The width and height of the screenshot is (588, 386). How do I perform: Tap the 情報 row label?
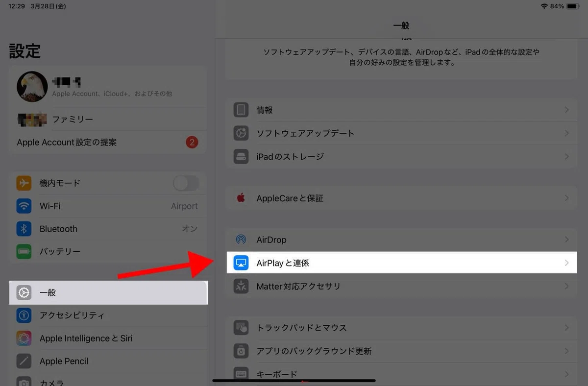[x=265, y=110]
